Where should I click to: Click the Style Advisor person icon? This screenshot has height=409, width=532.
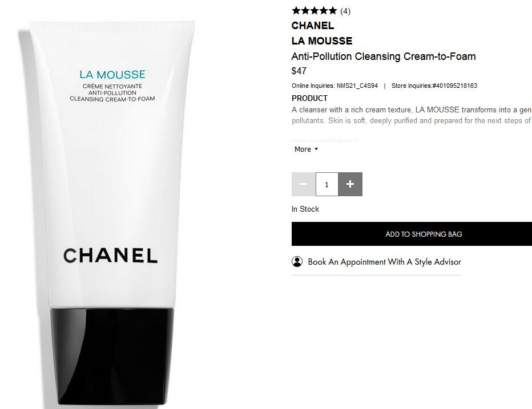pos(297,262)
